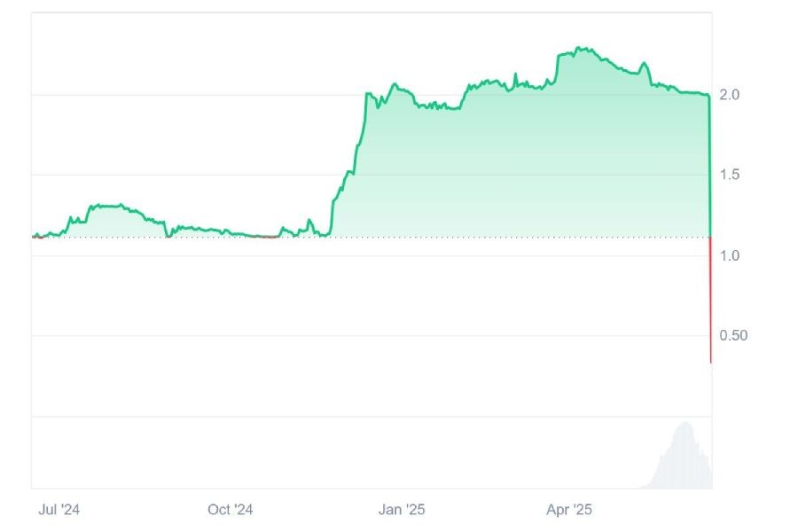798x532 pixels.
Task: Click the start of the green price line
Action: pyautogui.click(x=33, y=236)
